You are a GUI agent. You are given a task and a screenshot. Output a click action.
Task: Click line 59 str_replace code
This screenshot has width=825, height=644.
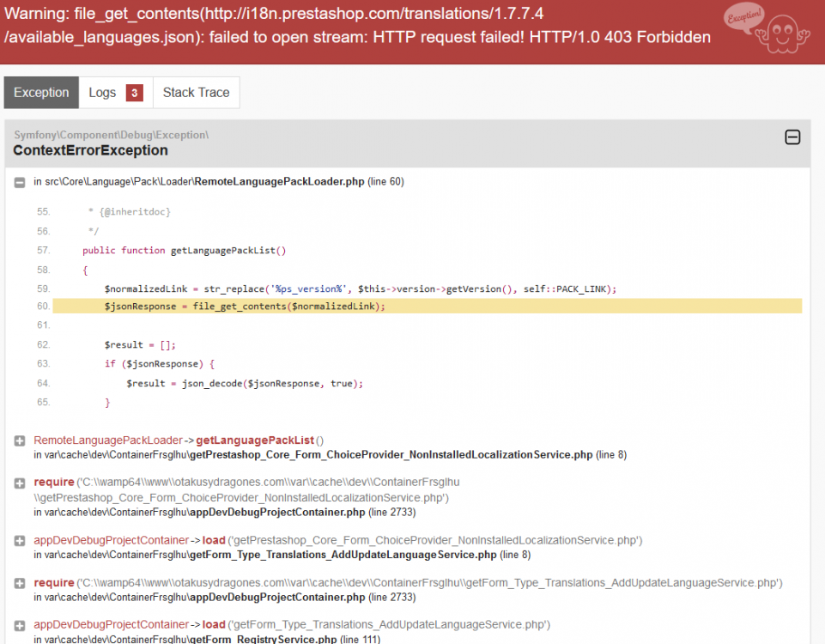361,289
